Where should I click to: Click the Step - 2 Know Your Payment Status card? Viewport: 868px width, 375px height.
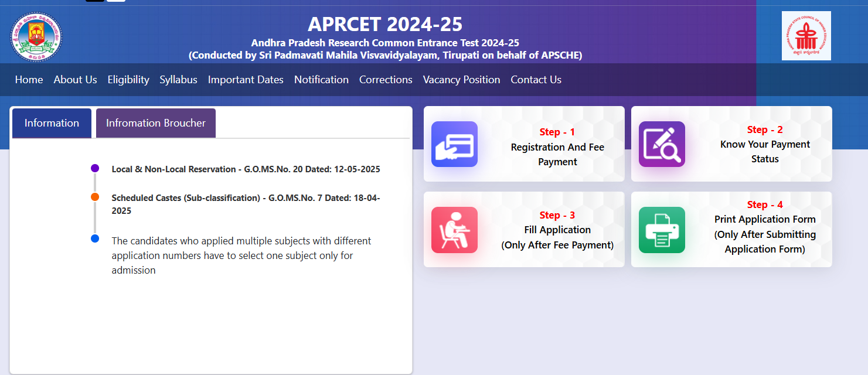click(731, 144)
